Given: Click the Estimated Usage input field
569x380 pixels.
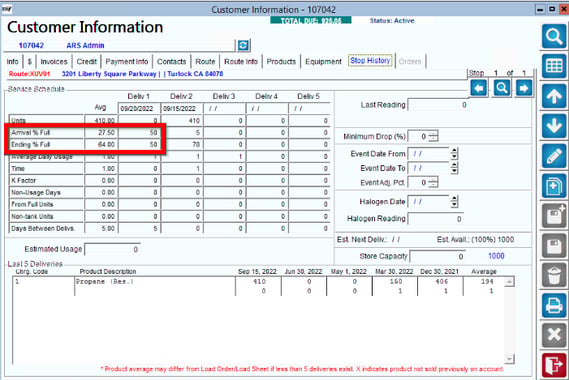Looking at the screenshot, I should tap(112, 249).
